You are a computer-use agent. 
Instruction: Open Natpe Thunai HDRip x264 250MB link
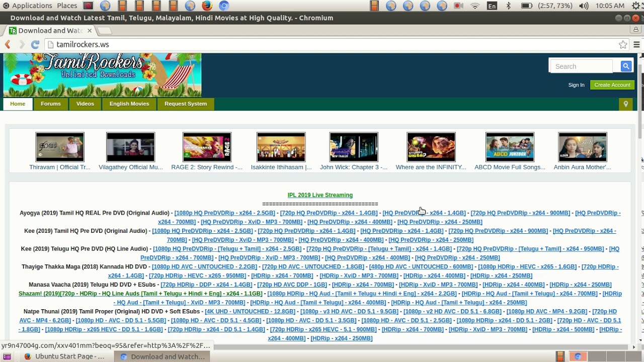coord(342,338)
